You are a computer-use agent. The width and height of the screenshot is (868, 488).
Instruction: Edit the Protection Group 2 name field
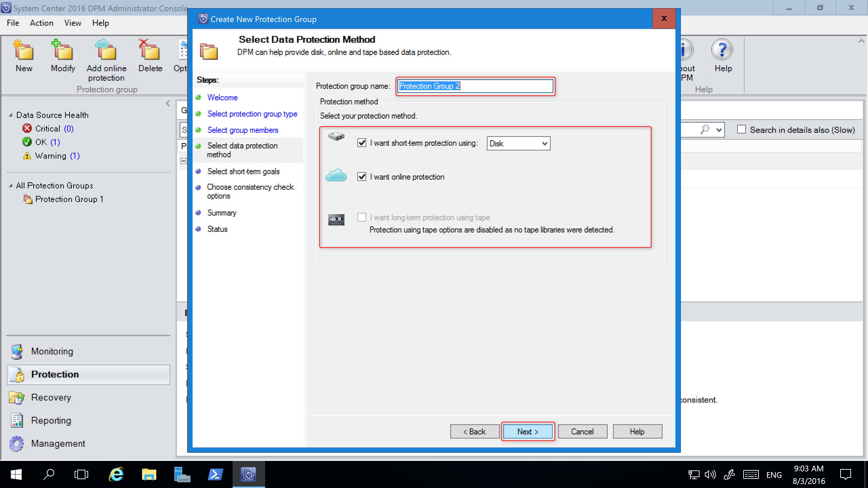[x=475, y=86]
